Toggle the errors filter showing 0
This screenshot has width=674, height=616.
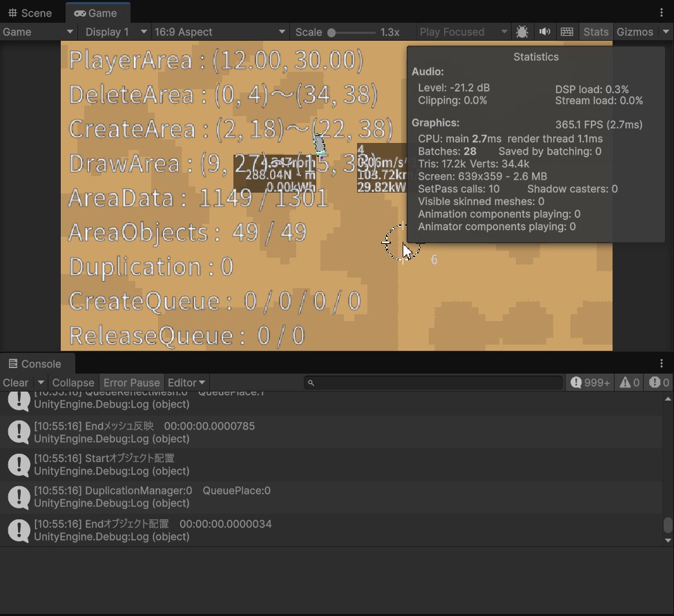[659, 383]
